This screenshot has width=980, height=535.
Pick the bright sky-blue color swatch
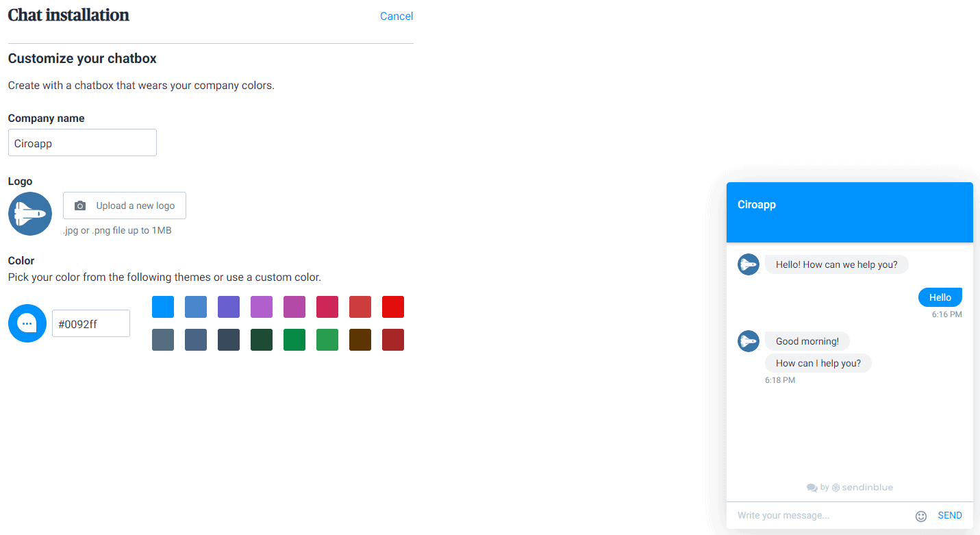point(163,307)
